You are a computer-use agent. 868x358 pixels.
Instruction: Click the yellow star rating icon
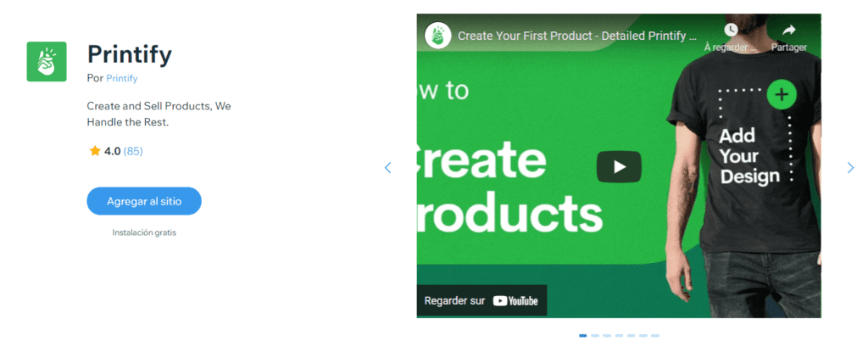(x=95, y=151)
